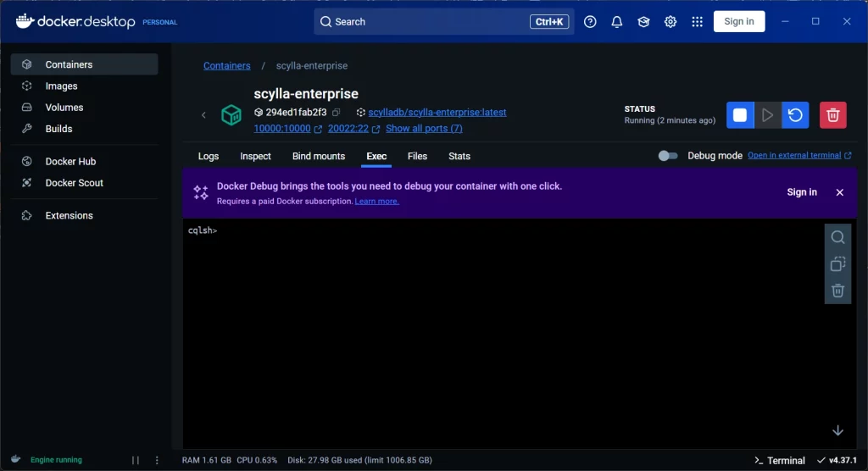Image resolution: width=868 pixels, height=471 pixels.
Task: Open port 20022:22 link
Action: click(x=348, y=128)
